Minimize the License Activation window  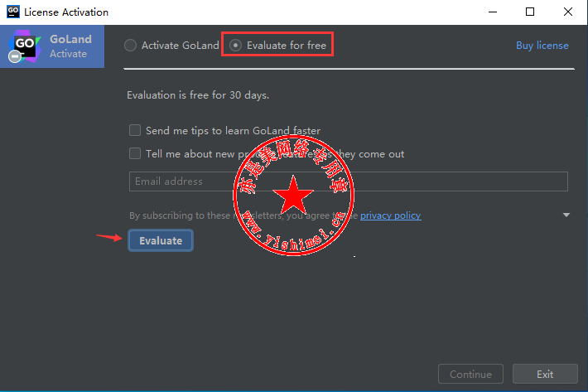pos(493,12)
